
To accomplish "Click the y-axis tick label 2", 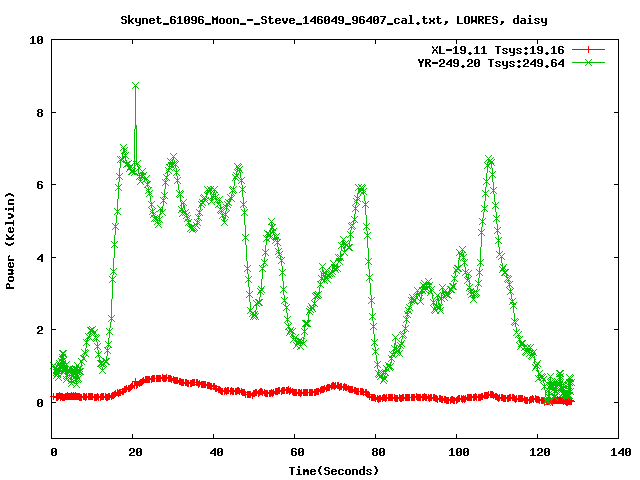I will click(x=40, y=330).
